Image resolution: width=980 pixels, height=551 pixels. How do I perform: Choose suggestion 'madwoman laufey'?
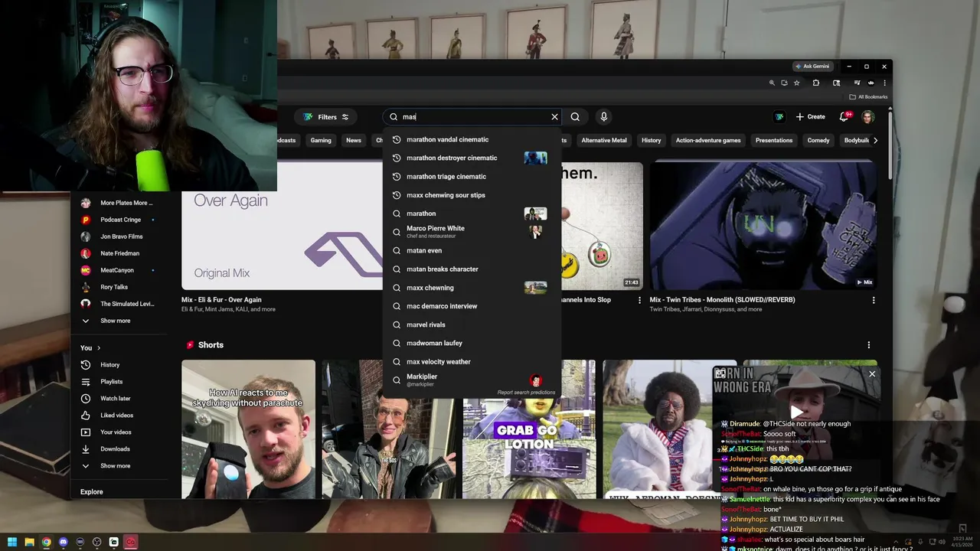(472, 343)
